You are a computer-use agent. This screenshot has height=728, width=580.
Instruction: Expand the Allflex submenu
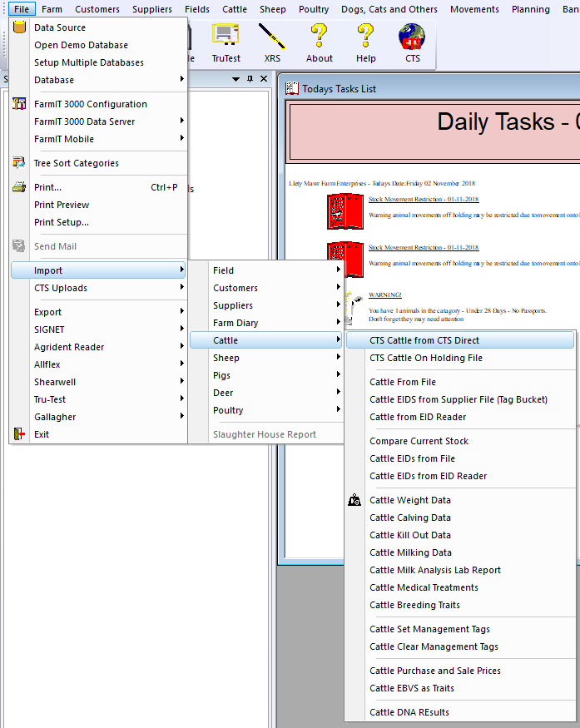pyautogui.click(x=98, y=364)
